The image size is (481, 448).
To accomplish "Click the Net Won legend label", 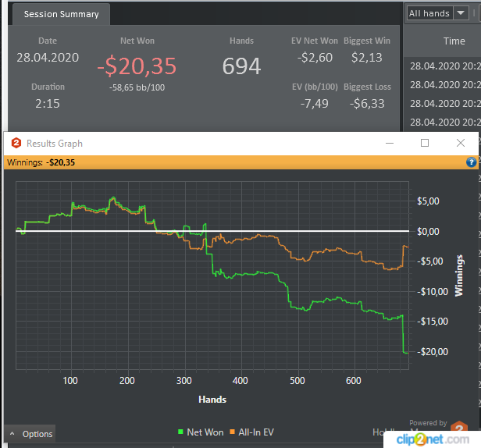I will click(x=205, y=432).
